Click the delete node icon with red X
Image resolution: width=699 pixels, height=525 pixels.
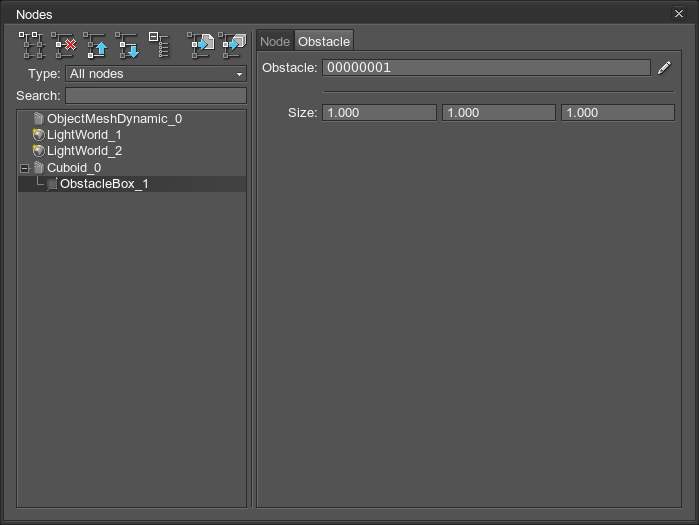[64, 45]
